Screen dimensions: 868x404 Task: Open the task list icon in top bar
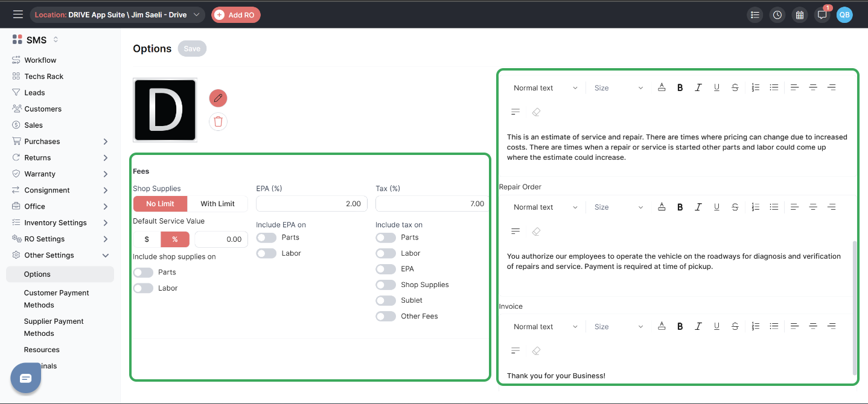tap(755, 15)
